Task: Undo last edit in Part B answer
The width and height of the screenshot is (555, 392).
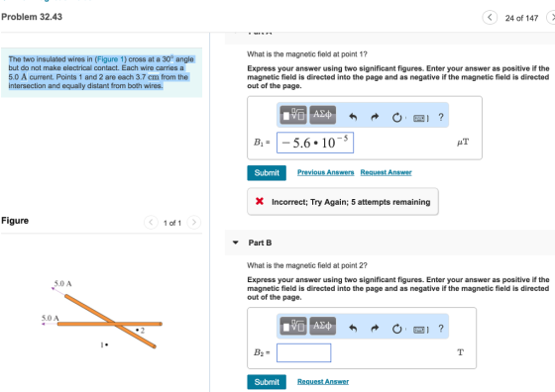Action: [353, 329]
